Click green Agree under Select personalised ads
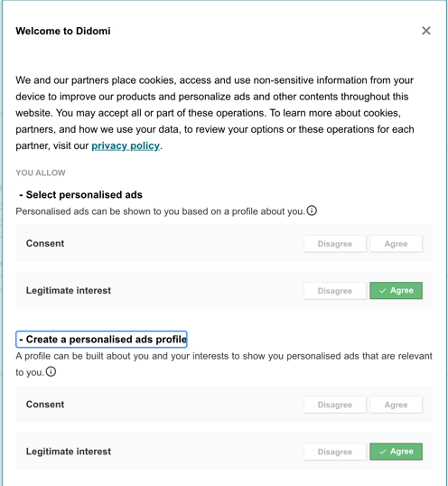448x486 pixels. click(x=396, y=291)
